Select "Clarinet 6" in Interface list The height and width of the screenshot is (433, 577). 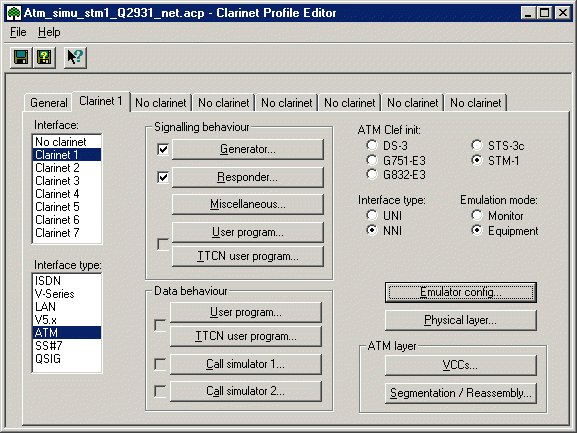pos(67,220)
